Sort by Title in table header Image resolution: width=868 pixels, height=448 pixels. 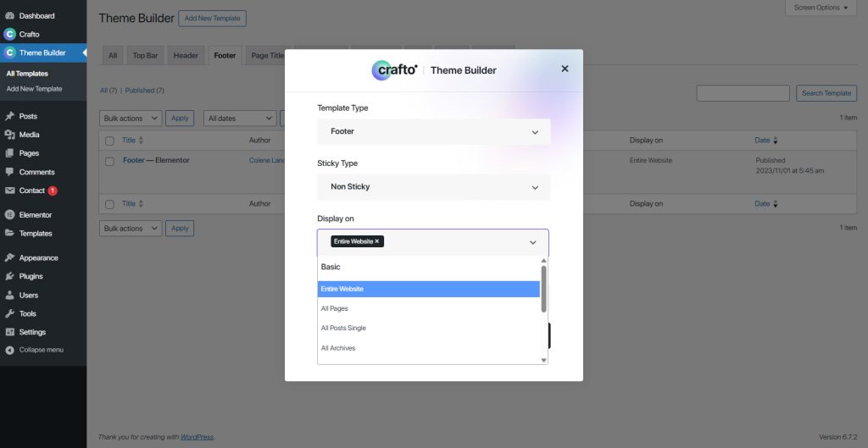(x=132, y=141)
